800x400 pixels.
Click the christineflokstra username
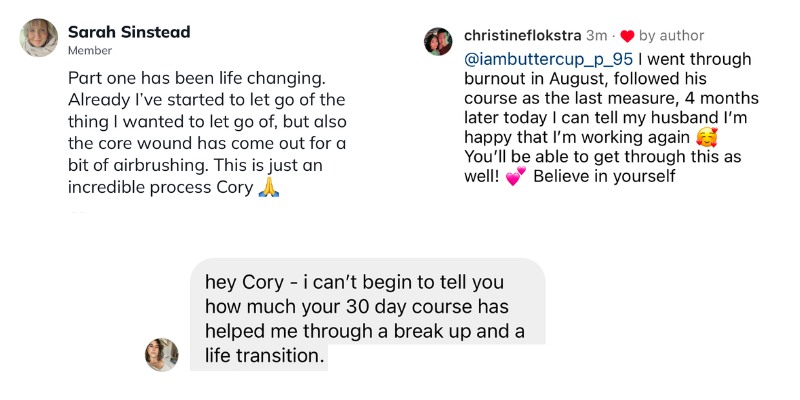(x=522, y=36)
